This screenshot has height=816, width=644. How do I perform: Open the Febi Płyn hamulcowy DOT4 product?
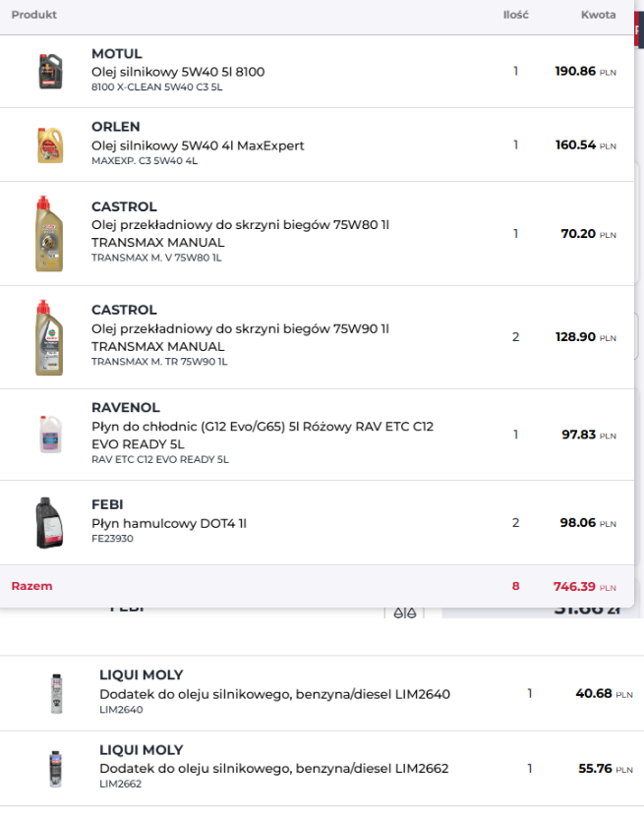[x=168, y=523]
